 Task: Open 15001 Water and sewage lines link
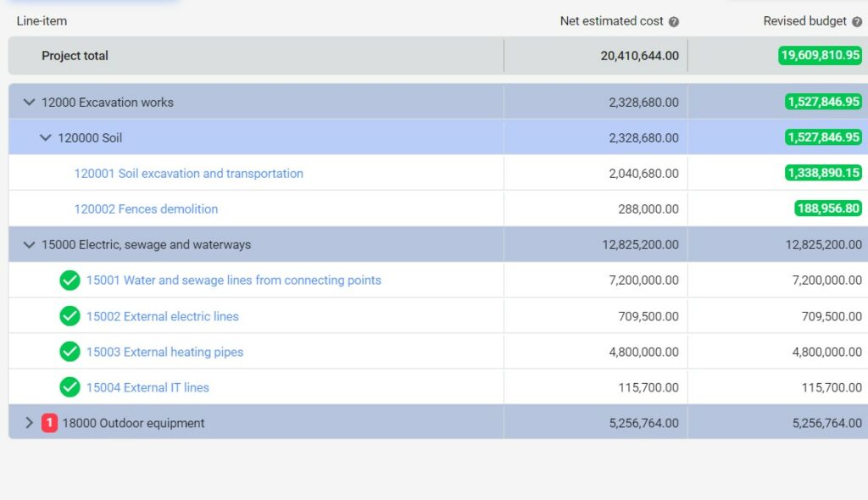[234, 281]
